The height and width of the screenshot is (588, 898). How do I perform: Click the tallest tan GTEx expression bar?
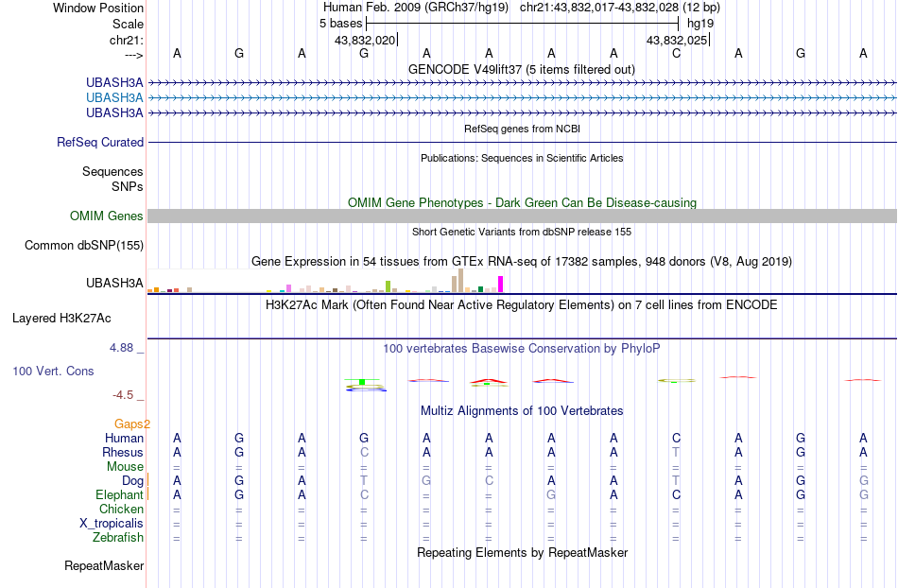460,281
